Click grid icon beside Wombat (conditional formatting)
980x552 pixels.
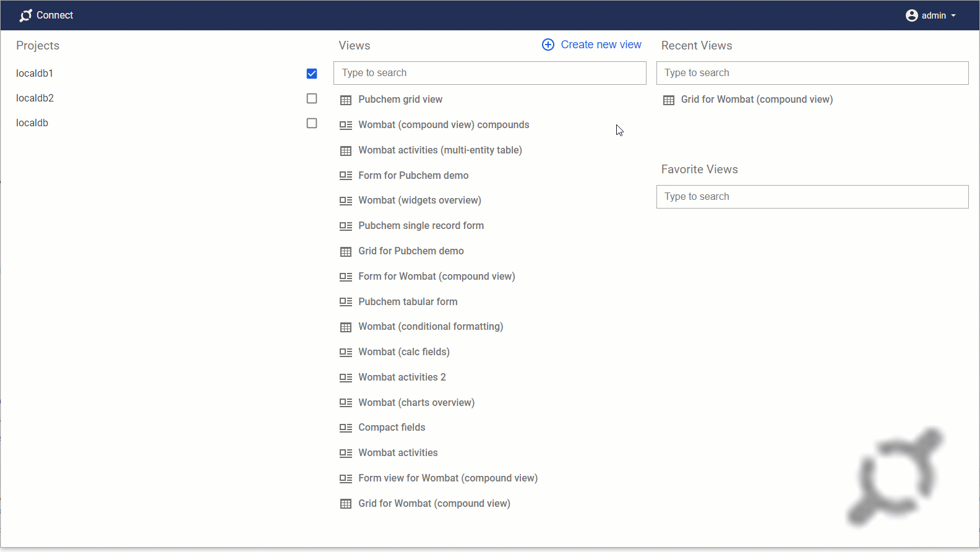click(x=346, y=327)
